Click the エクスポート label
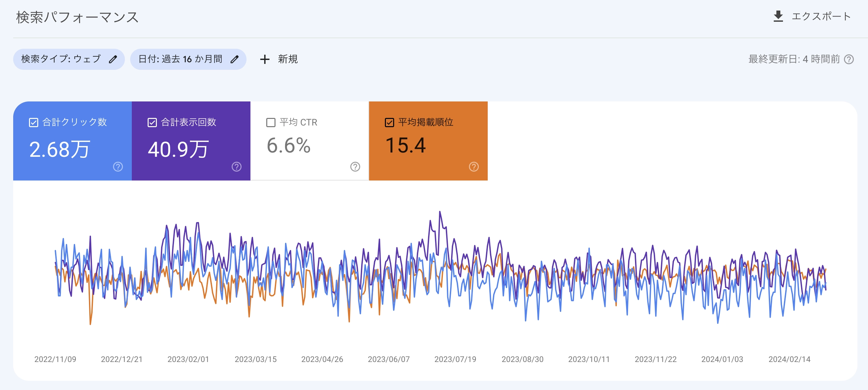The image size is (868, 390). click(821, 16)
